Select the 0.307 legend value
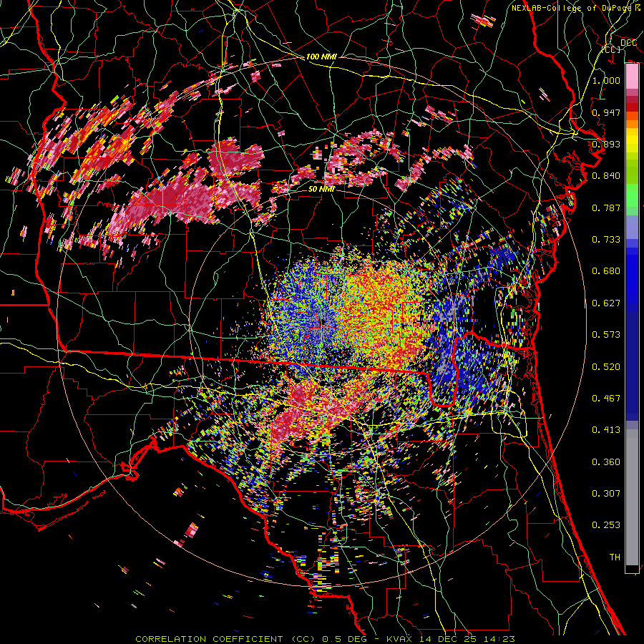This screenshot has height=644, width=644. click(x=606, y=494)
